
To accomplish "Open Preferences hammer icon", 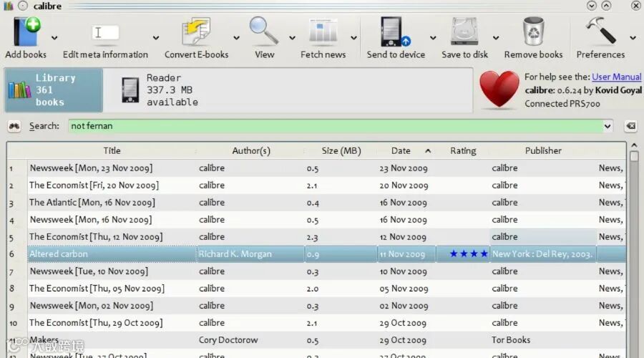I will click(x=600, y=31).
